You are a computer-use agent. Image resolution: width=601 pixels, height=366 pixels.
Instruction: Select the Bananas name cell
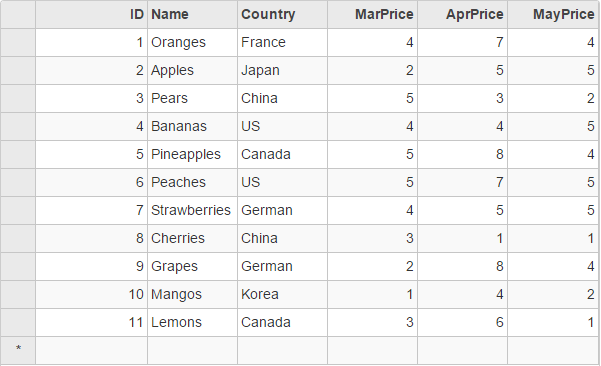[192, 126]
